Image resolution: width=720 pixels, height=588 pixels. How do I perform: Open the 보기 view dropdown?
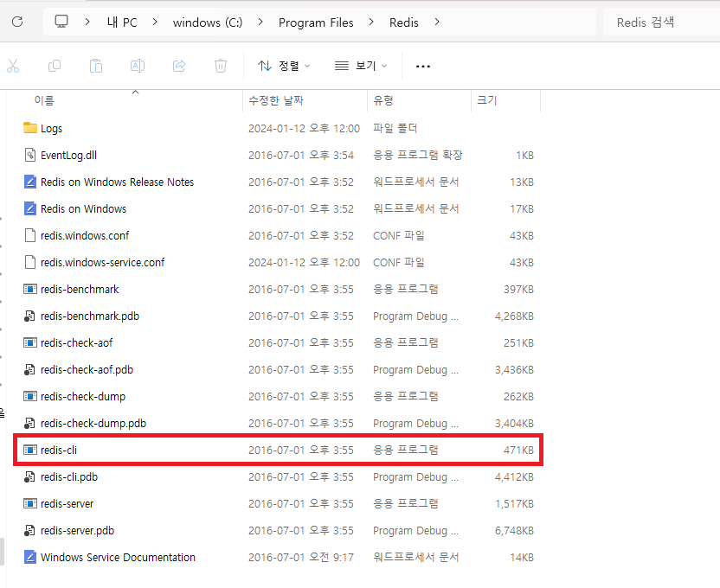[361, 66]
